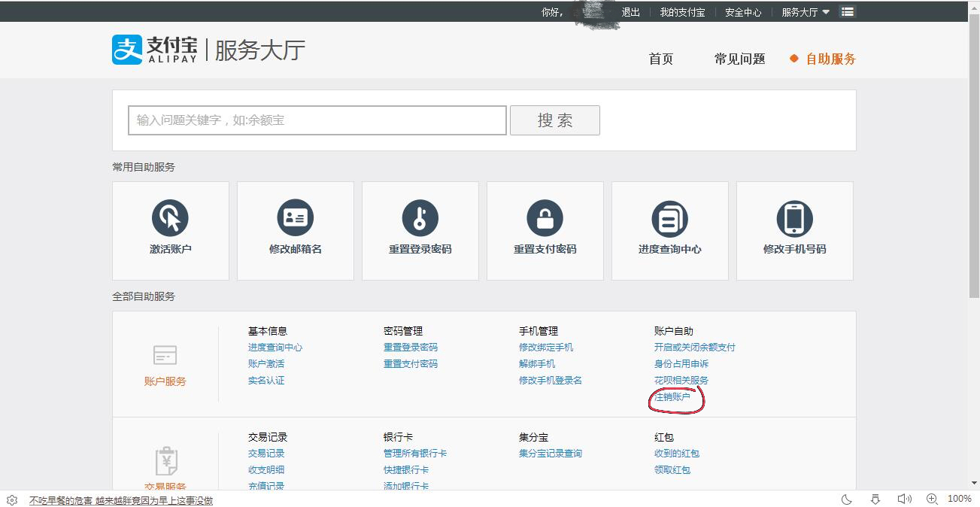Open 进度查询中心 link under 基本信息
Screen dimensions: 980x507
coord(275,348)
